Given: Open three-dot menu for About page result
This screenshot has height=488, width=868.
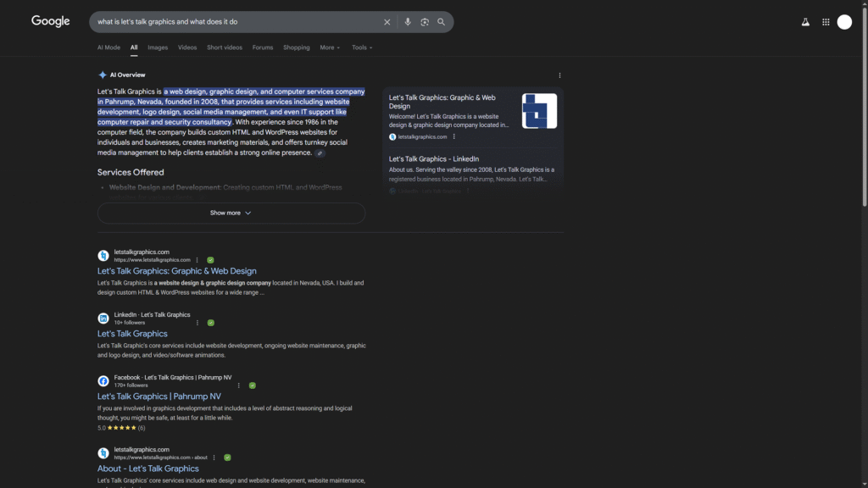Looking at the screenshot, I should (214, 457).
